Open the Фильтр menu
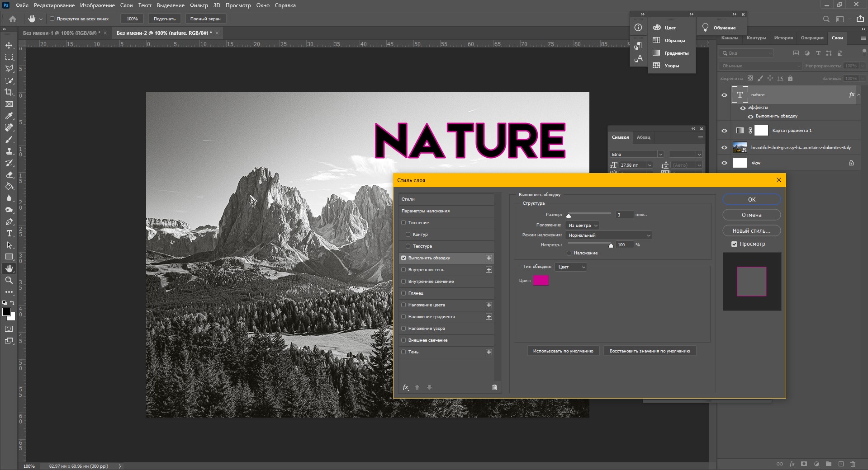 tap(199, 5)
